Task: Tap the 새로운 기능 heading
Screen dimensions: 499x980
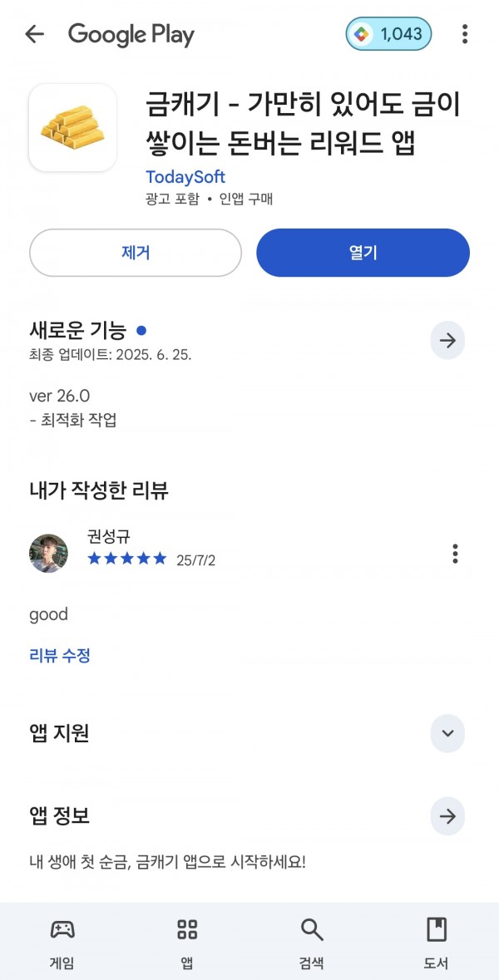Action: 77,329
